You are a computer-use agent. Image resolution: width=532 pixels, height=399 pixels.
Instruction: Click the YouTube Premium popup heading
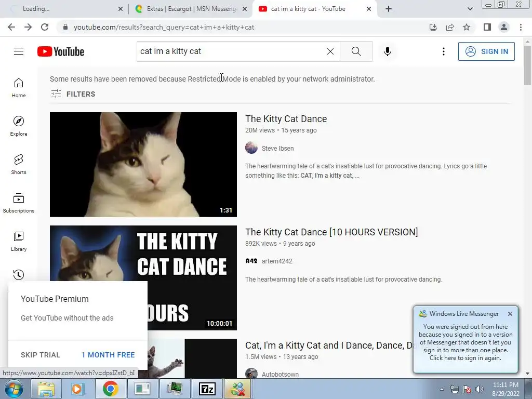click(x=55, y=299)
